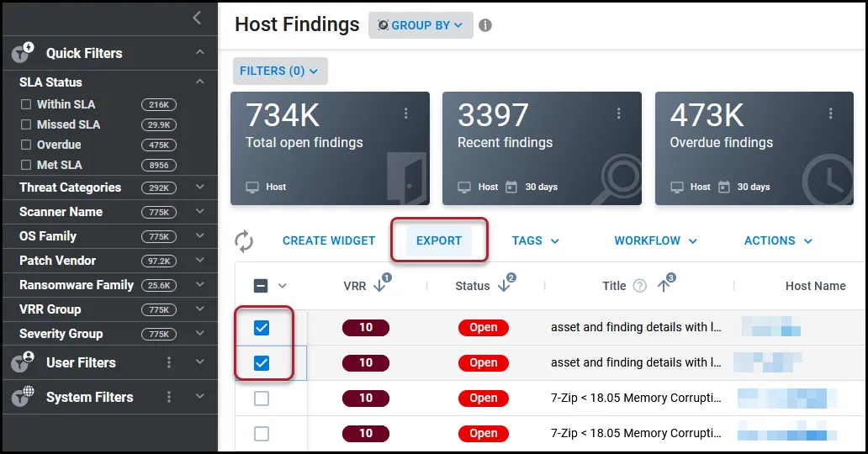868x454 pixels.
Task: Open the User Filters three-dot menu
Action: (x=169, y=362)
